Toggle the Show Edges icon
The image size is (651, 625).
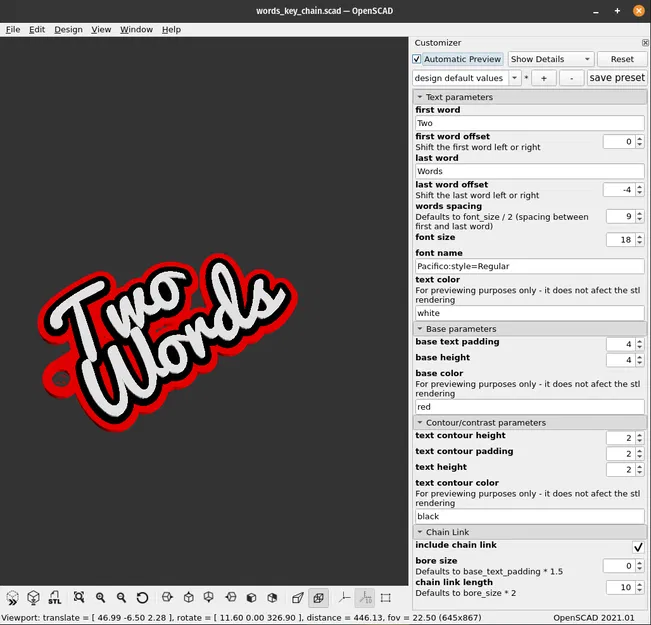pyautogui.click(x=386, y=598)
